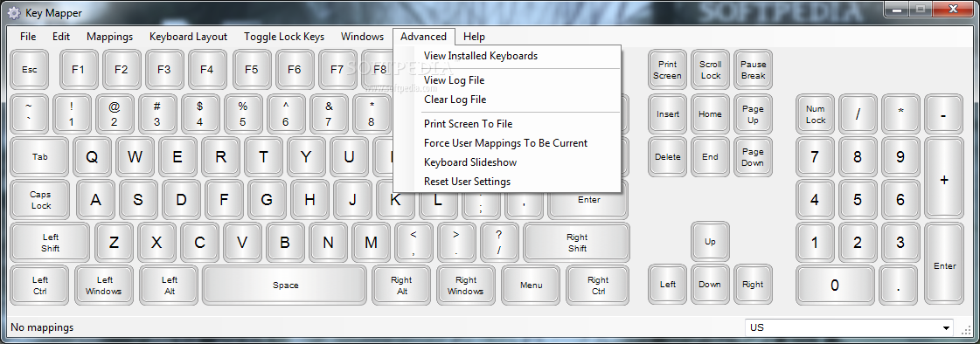980x344 pixels.
Task: Click the @ 2 key
Action: tap(115, 114)
